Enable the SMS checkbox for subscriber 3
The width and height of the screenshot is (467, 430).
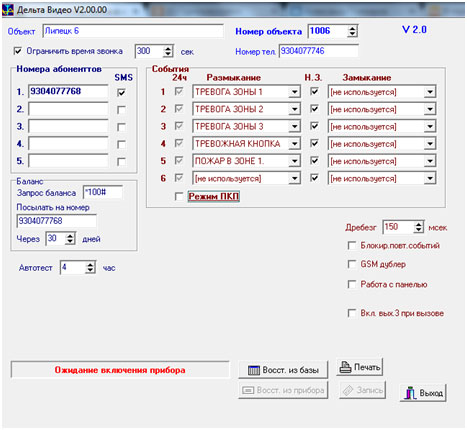pyautogui.click(x=121, y=127)
